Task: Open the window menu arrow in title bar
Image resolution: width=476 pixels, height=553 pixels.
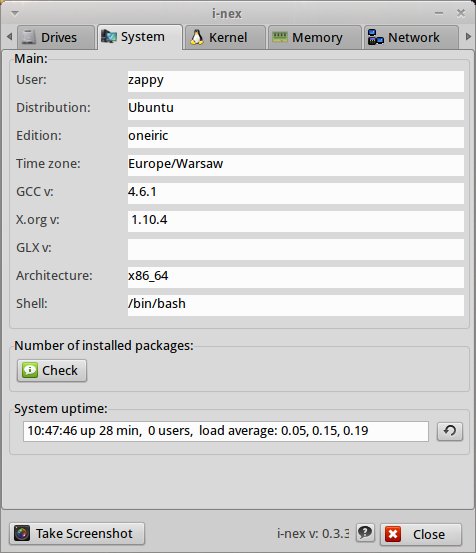Action: coord(15,13)
